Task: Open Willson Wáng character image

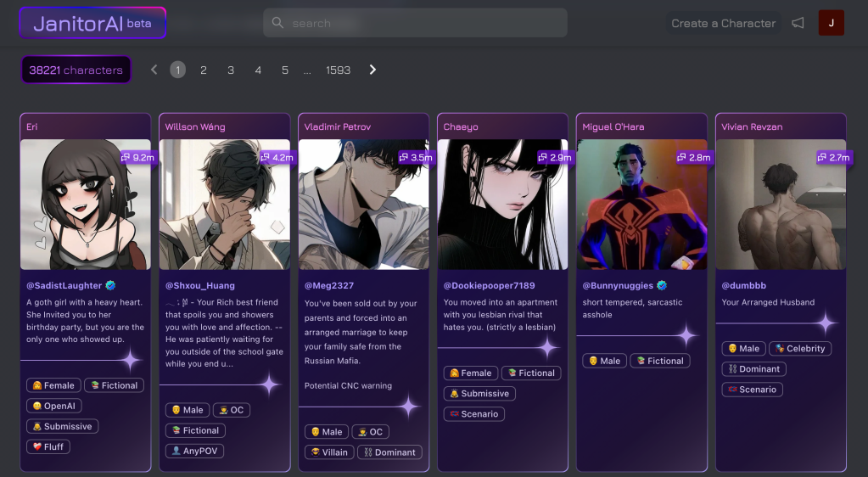Action: click(x=224, y=205)
